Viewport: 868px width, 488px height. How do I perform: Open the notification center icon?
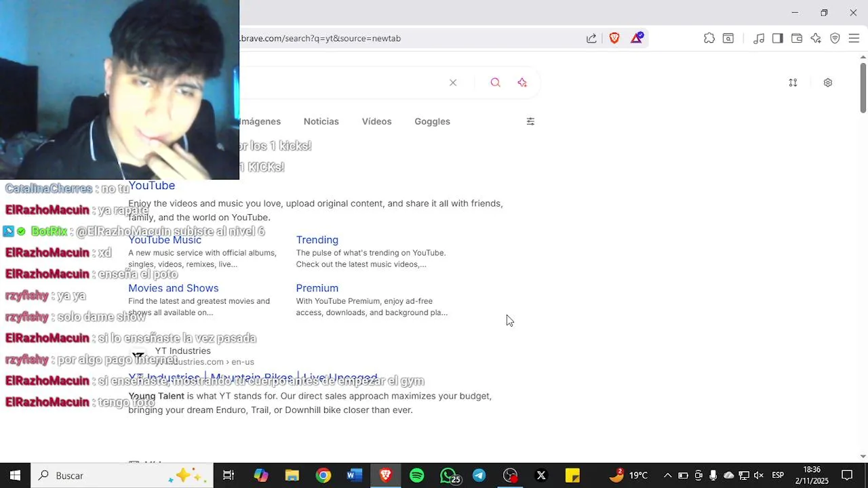coord(847,476)
